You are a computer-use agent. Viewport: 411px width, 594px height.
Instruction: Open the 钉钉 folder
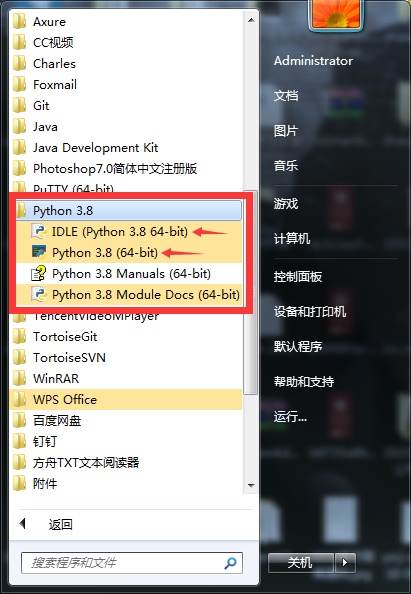[x=126, y=441]
